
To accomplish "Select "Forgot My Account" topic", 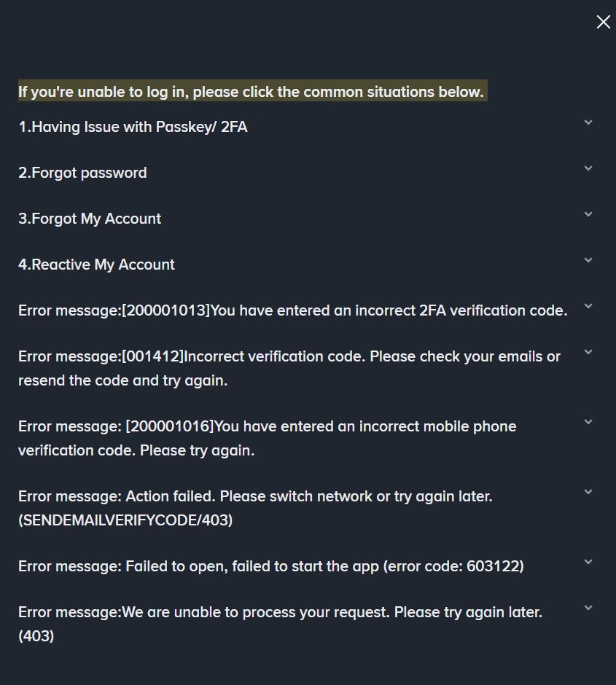I will coord(90,219).
